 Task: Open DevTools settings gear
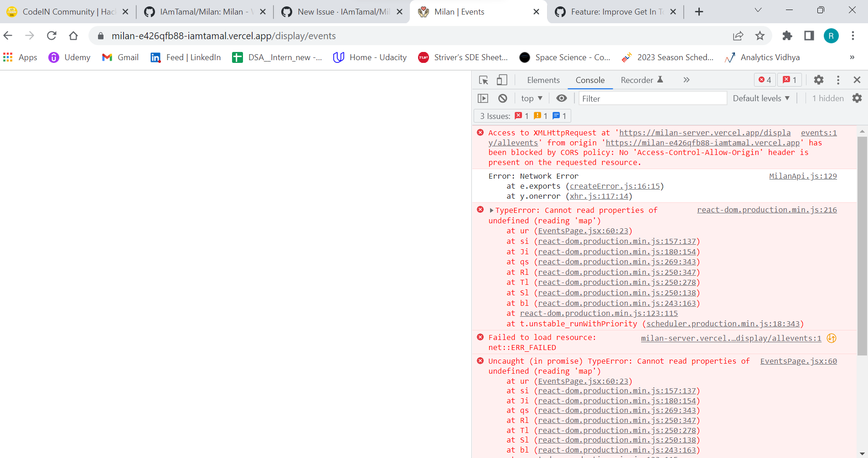point(819,80)
